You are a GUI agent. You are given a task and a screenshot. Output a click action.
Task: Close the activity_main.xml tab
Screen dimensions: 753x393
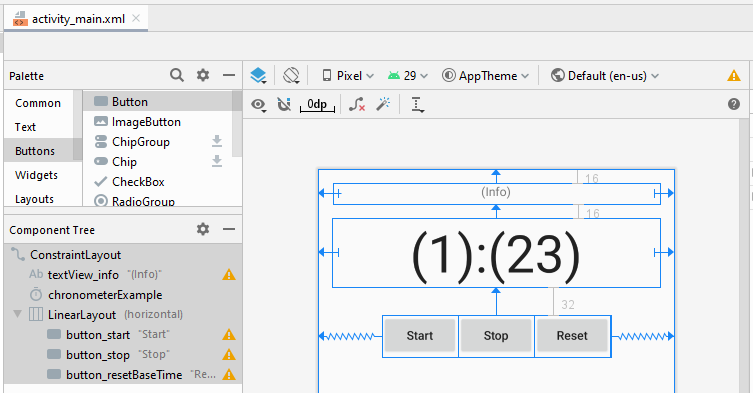tap(136, 18)
